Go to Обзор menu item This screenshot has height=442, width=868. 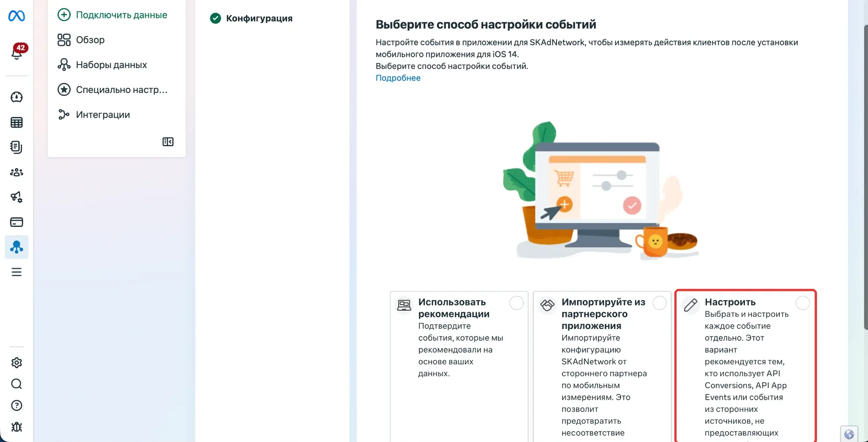coord(81,40)
